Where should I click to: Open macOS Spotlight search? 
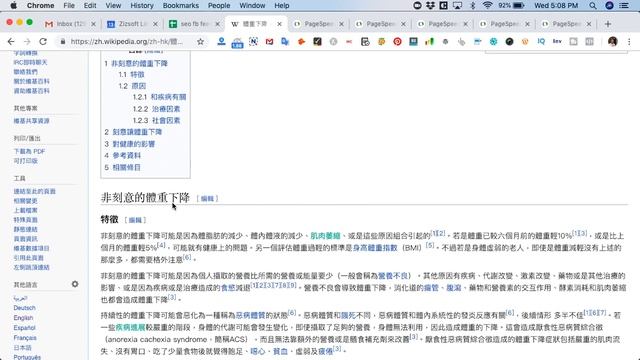click(x=593, y=6)
